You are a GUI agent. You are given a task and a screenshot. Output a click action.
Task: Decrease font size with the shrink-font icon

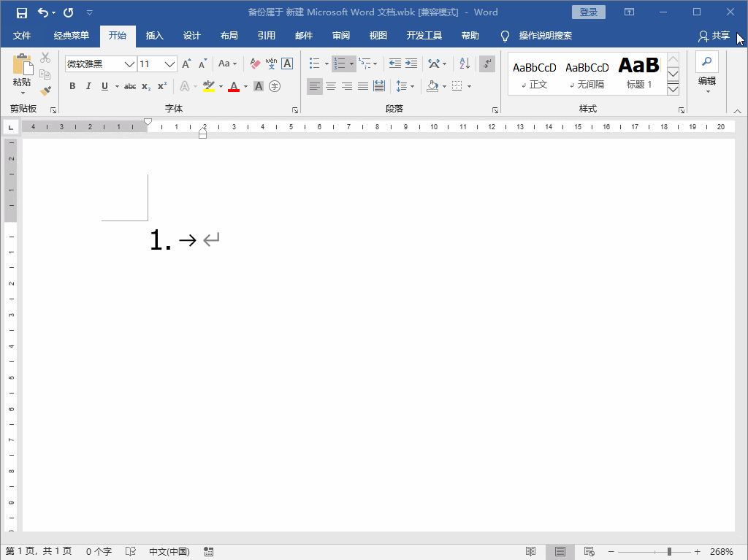[203, 64]
